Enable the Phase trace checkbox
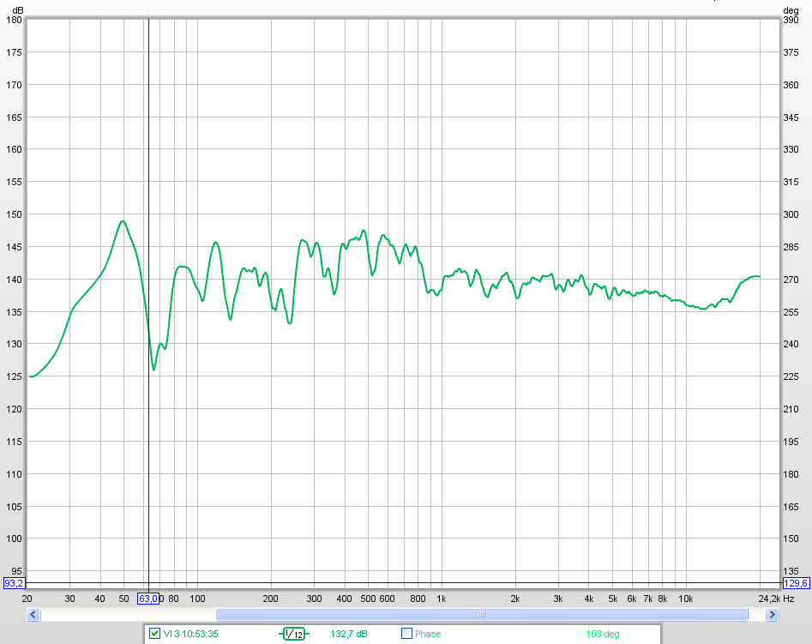 (x=406, y=633)
